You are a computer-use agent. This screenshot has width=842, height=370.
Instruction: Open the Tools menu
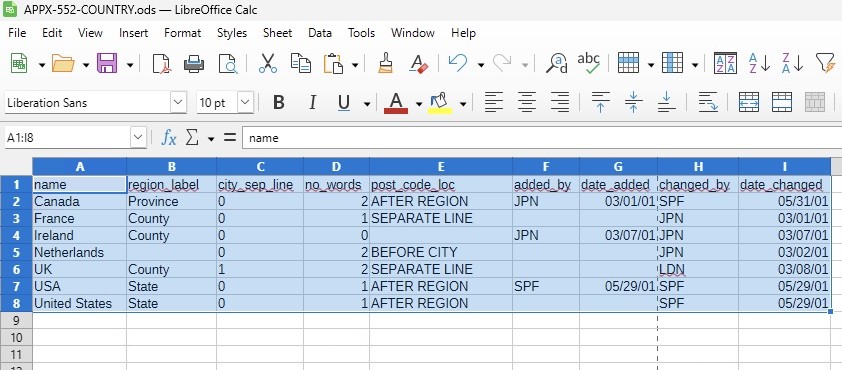[361, 33]
